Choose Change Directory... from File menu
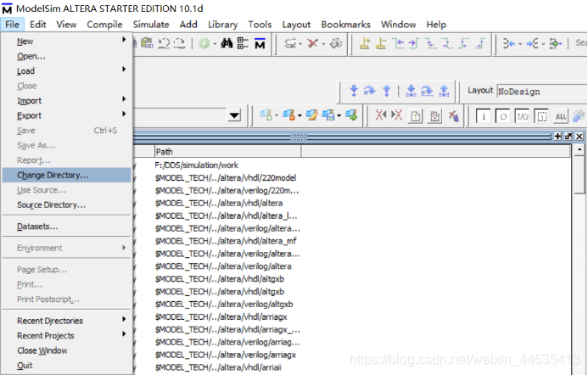This screenshot has height=375, width=588. (x=66, y=175)
